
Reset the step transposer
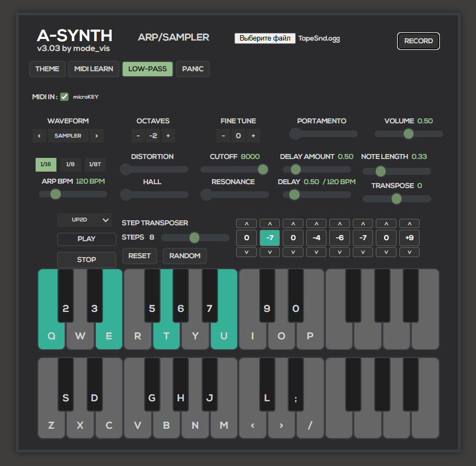pyautogui.click(x=140, y=256)
